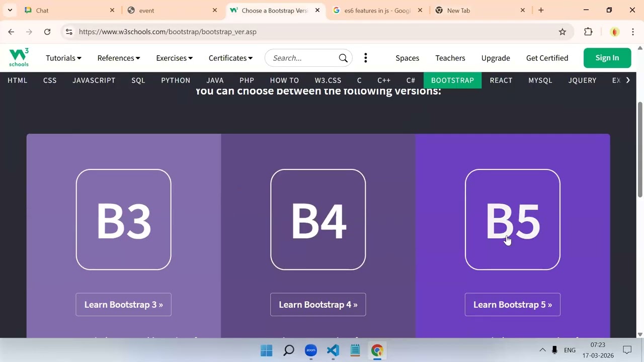
Task: Switch to the Chat browser tab
Action: click(69, 10)
